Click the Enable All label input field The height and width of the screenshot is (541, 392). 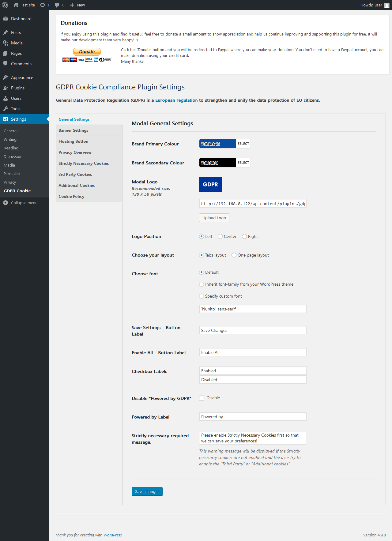click(x=253, y=352)
